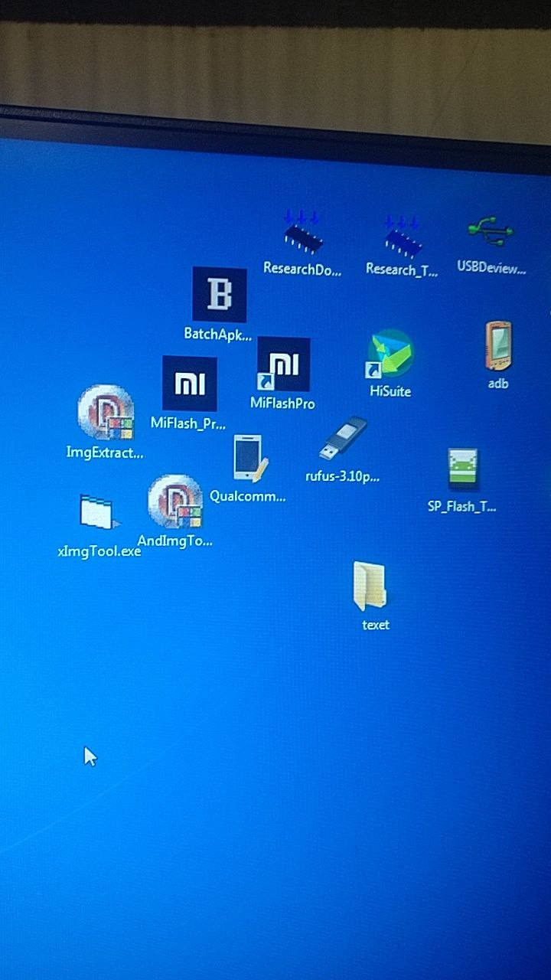Click the 'ImgExtract...' label text
This screenshot has width=551, height=980.
pyautogui.click(x=105, y=452)
